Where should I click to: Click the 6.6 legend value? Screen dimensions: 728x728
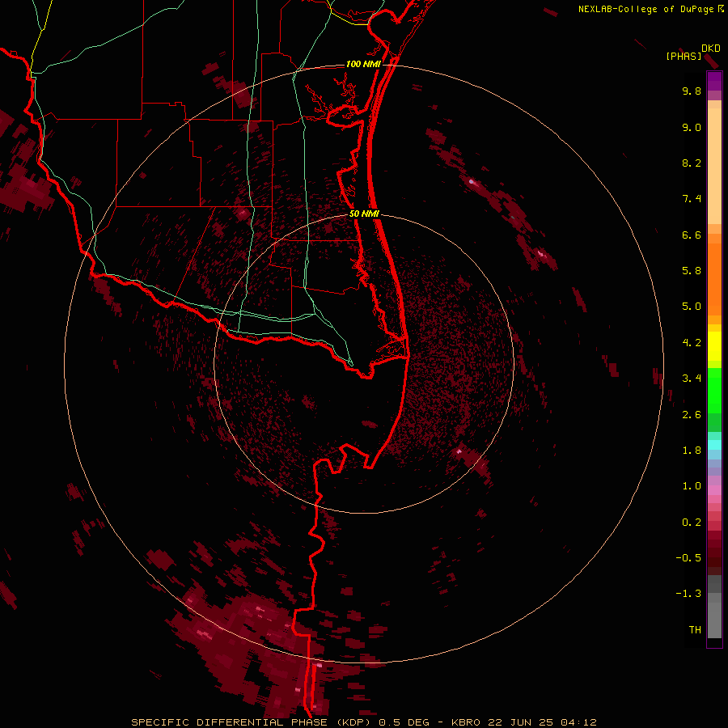point(692,235)
